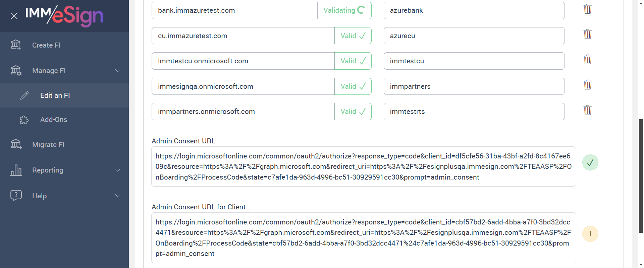Click the azurebank alias input field
644x268 pixels.
pyautogui.click(x=474, y=10)
